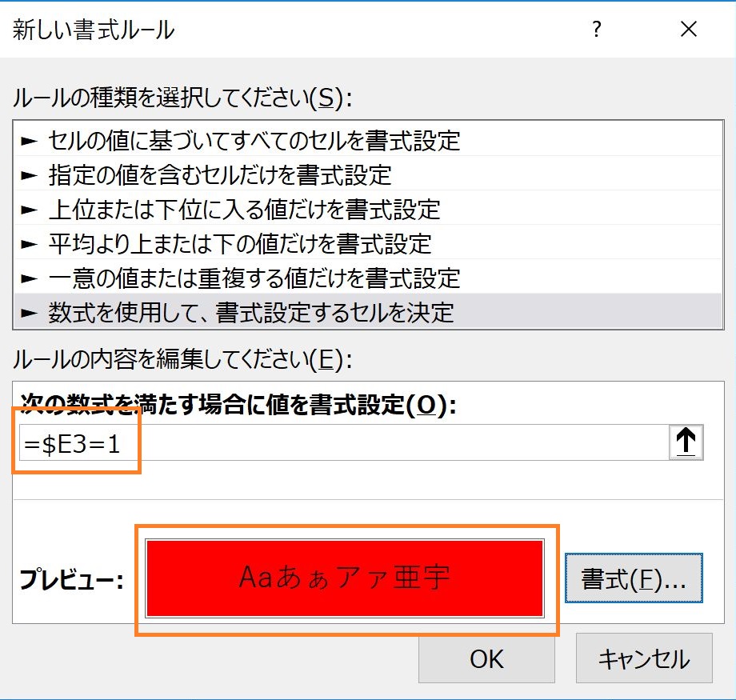Click the arrow marker beside 「数式を使用して、書式設定するセルを決定」
The width and height of the screenshot is (736, 700).
pos(27,312)
